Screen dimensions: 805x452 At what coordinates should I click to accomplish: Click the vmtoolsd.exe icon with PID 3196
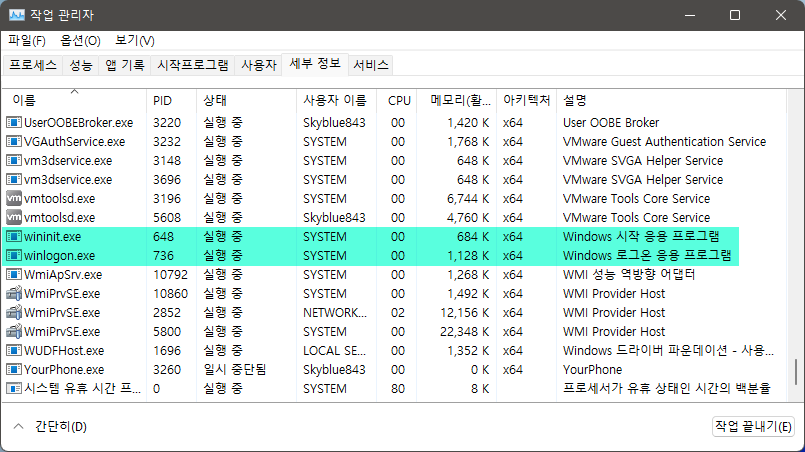14,198
